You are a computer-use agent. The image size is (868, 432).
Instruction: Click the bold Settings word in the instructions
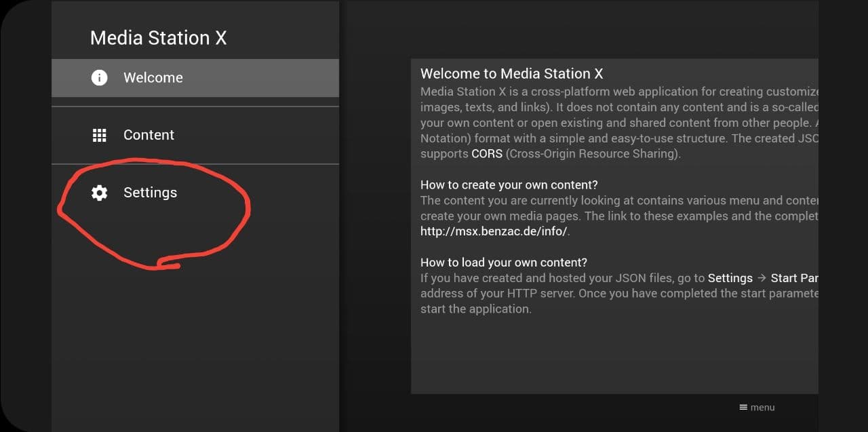(730, 278)
